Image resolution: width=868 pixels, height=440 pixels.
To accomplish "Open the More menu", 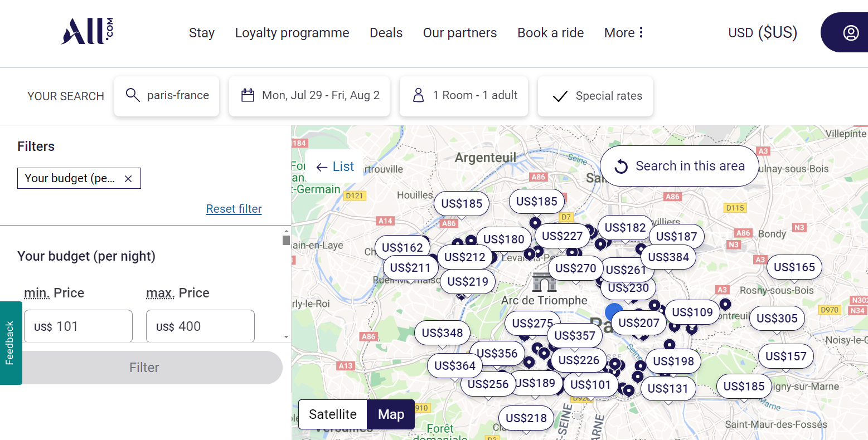I will [x=623, y=33].
